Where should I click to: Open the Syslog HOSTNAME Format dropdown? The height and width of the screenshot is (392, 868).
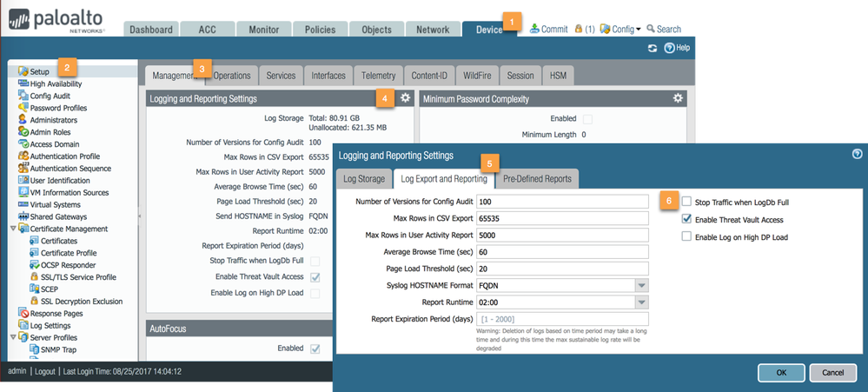pos(641,285)
